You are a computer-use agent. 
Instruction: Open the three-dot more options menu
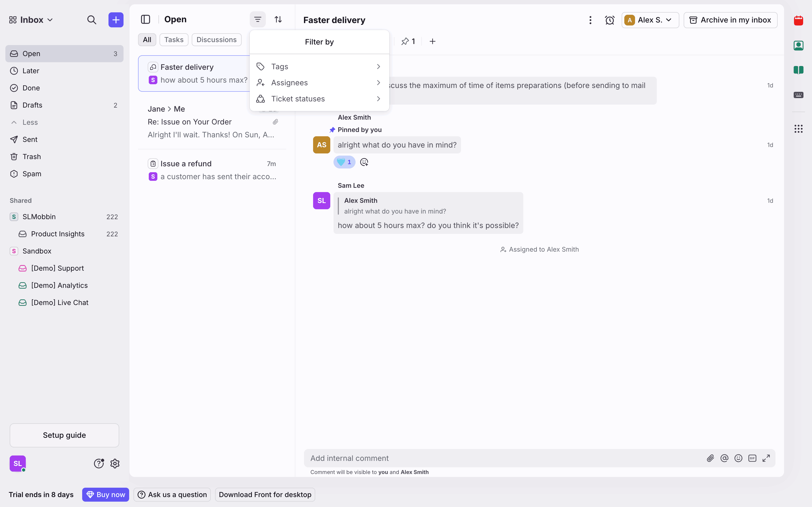tap(590, 20)
